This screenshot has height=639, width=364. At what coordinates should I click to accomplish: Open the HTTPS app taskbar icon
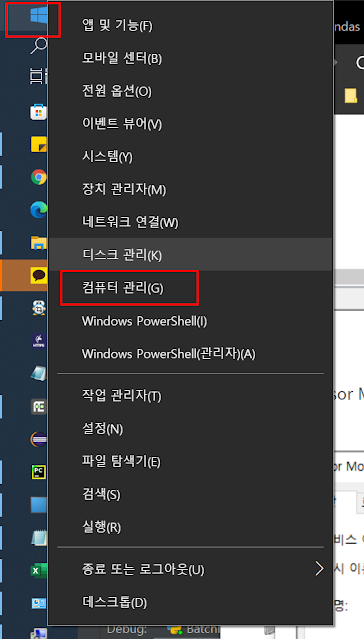[x=39, y=341]
